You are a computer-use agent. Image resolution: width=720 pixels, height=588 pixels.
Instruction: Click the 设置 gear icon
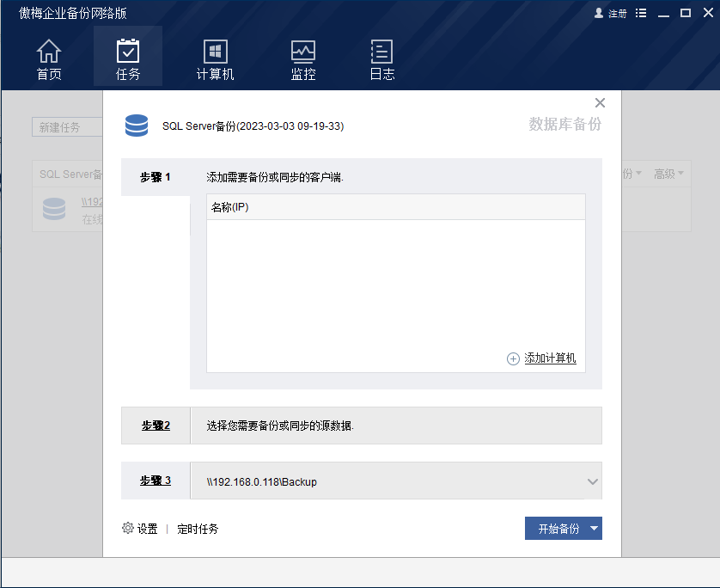pos(128,529)
